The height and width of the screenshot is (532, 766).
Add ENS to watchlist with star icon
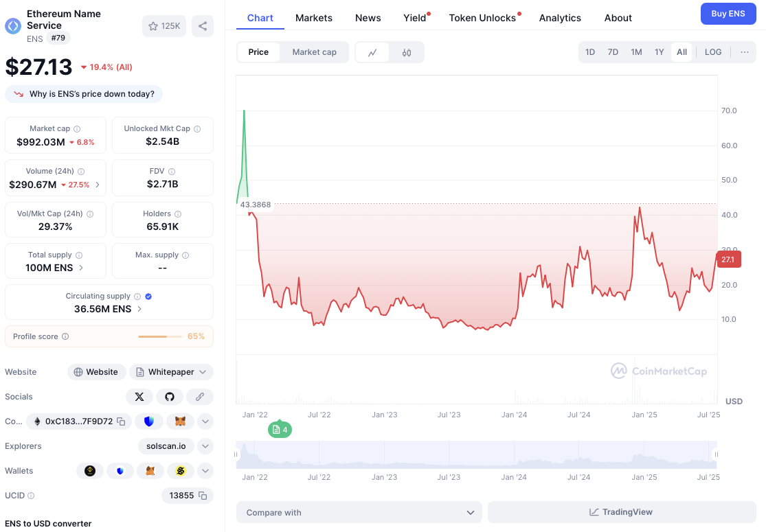coord(164,26)
